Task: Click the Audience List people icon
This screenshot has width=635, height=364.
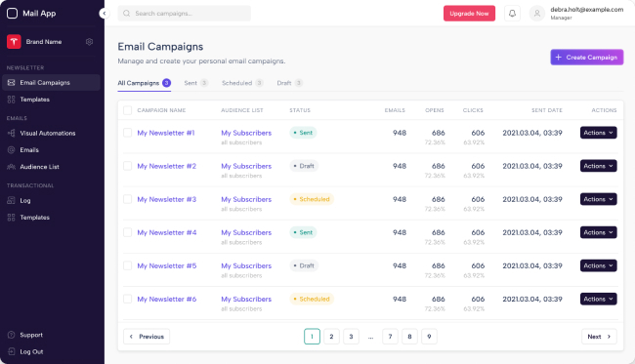Action: pos(12,167)
